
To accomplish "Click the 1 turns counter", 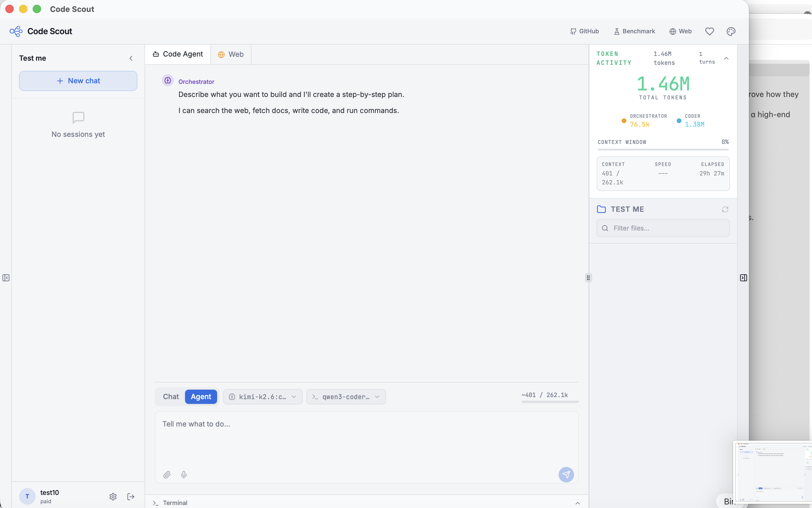I will pos(707,58).
